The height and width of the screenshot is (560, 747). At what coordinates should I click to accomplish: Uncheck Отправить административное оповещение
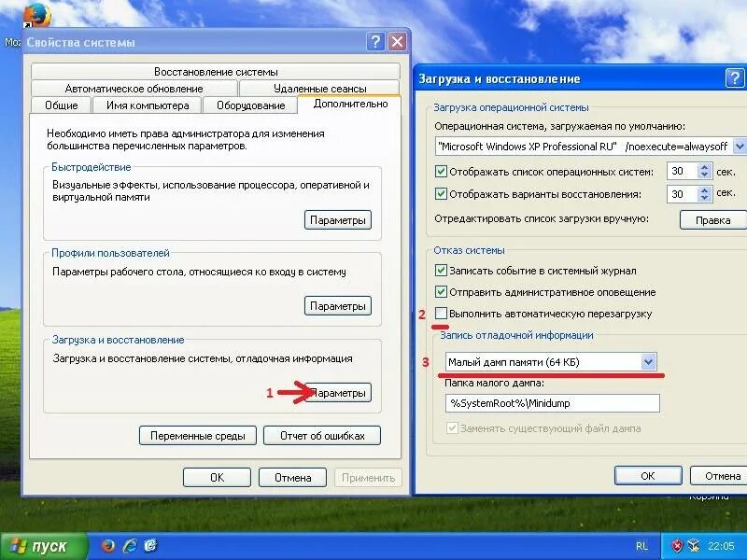point(441,291)
